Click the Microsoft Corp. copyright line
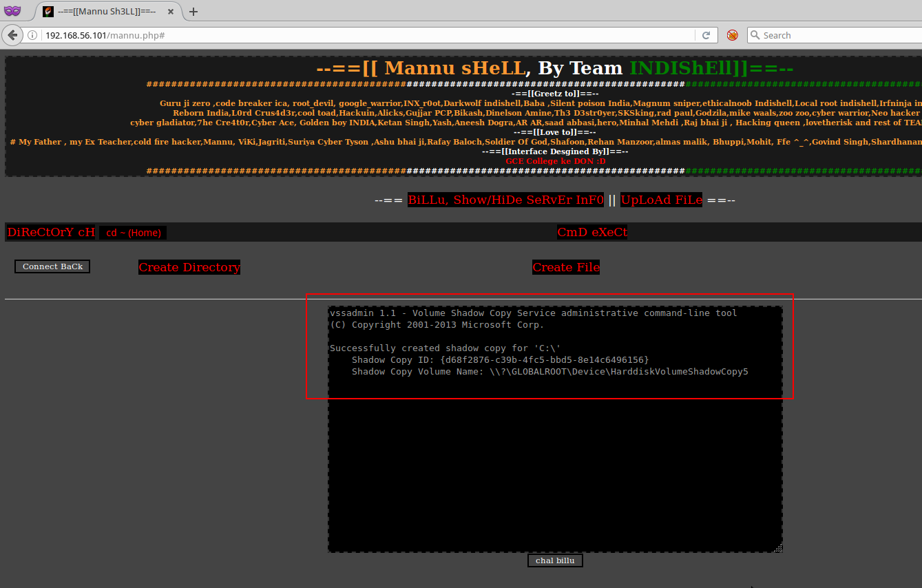Viewport: 922px width, 588px height. [437, 325]
